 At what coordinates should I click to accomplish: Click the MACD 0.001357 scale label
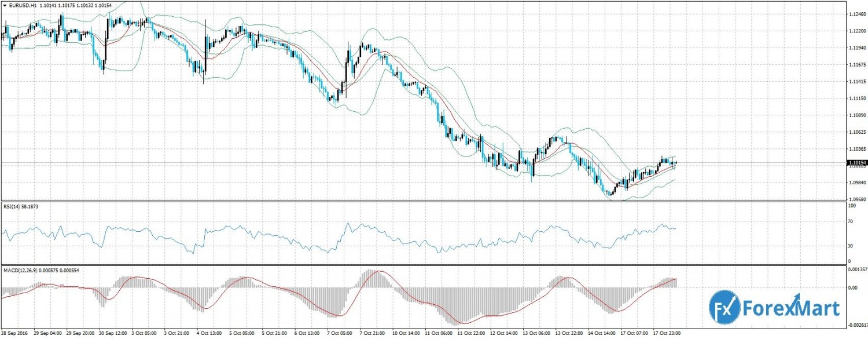[x=857, y=270]
